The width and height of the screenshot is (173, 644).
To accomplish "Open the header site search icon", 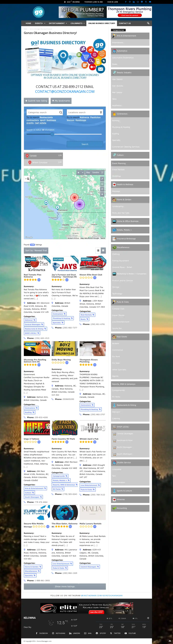I will [148, 23].
